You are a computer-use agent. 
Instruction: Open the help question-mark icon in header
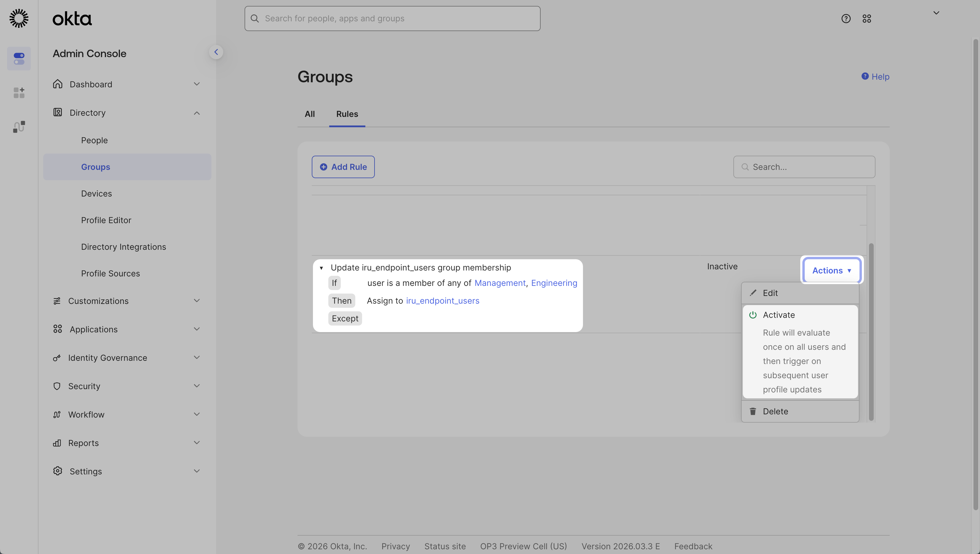[846, 18]
